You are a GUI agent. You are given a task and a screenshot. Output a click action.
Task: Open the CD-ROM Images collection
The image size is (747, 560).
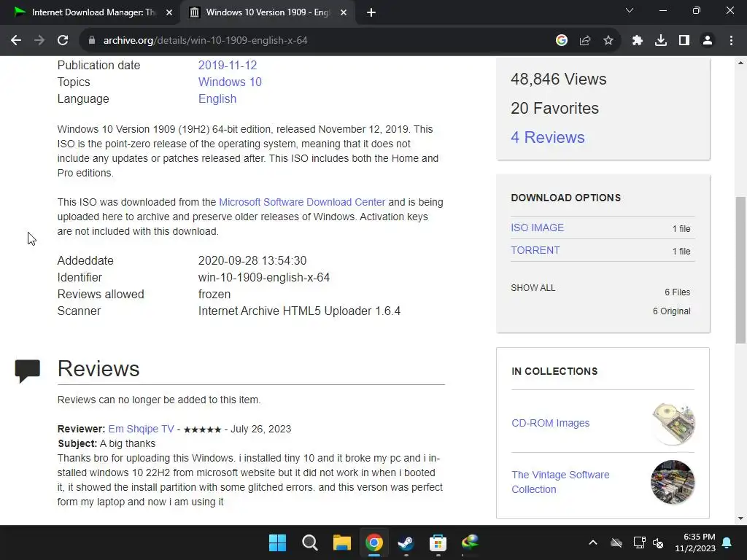tap(550, 423)
